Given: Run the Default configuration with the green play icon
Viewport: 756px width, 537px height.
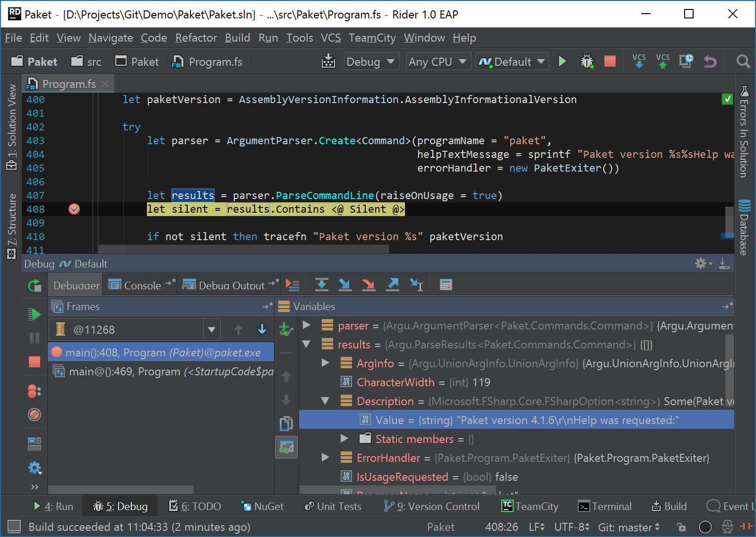Looking at the screenshot, I should pyautogui.click(x=562, y=61).
